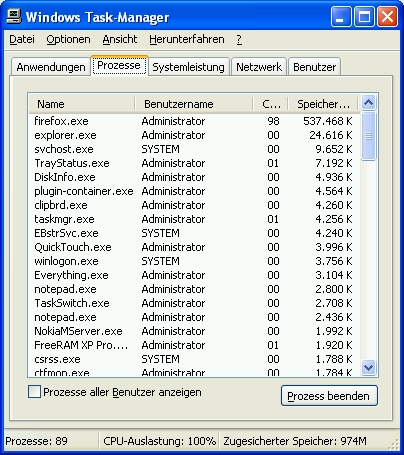
Task: Click the scrollbar up arrow
Action: (368, 102)
